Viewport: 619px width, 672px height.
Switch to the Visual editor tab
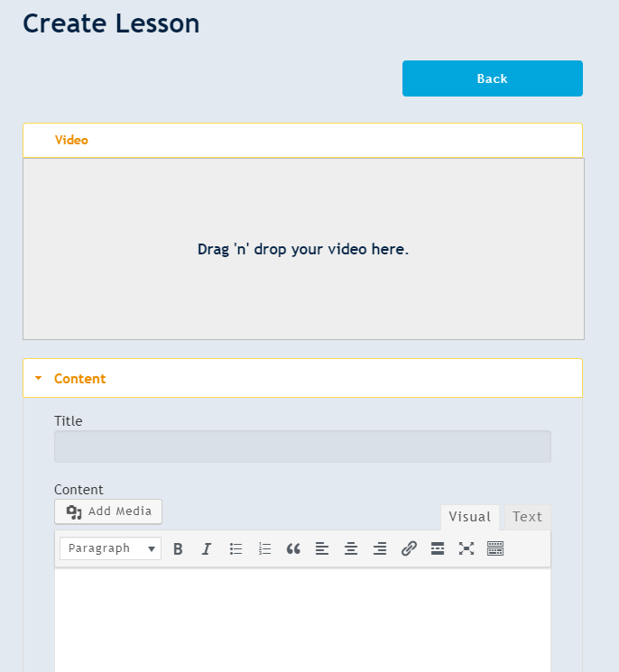click(469, 517)
